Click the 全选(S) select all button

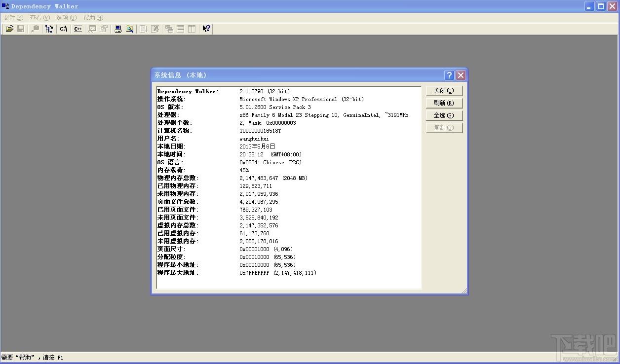tap(444, 115)
